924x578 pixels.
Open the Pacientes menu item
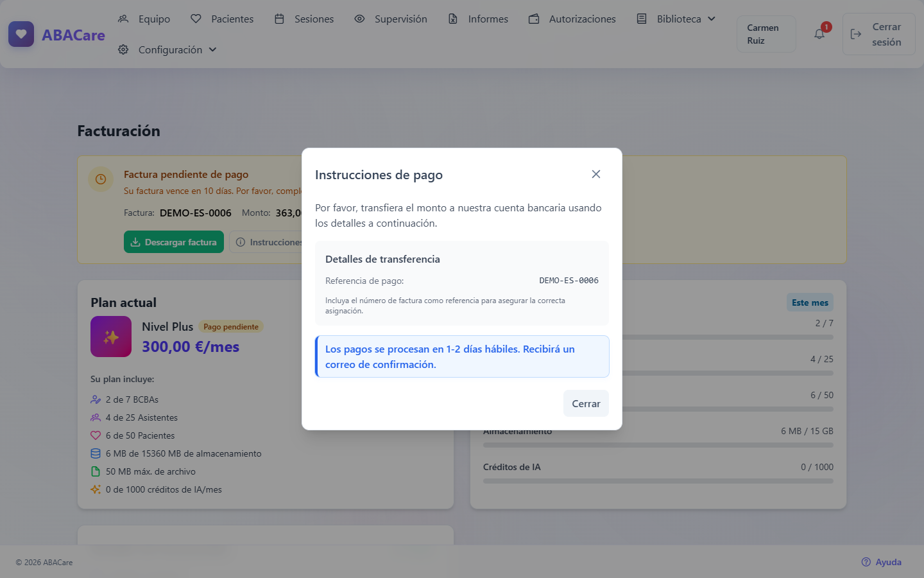point(222,19)
